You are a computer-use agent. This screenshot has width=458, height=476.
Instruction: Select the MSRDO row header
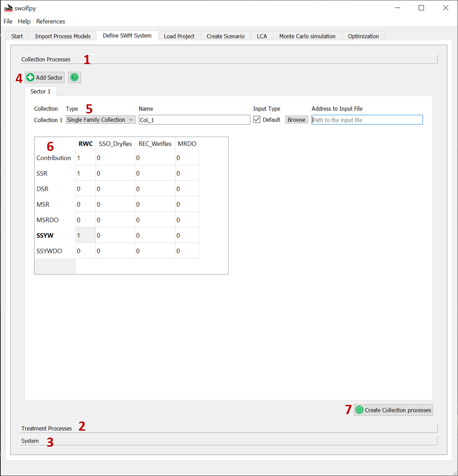click(55, 220)
